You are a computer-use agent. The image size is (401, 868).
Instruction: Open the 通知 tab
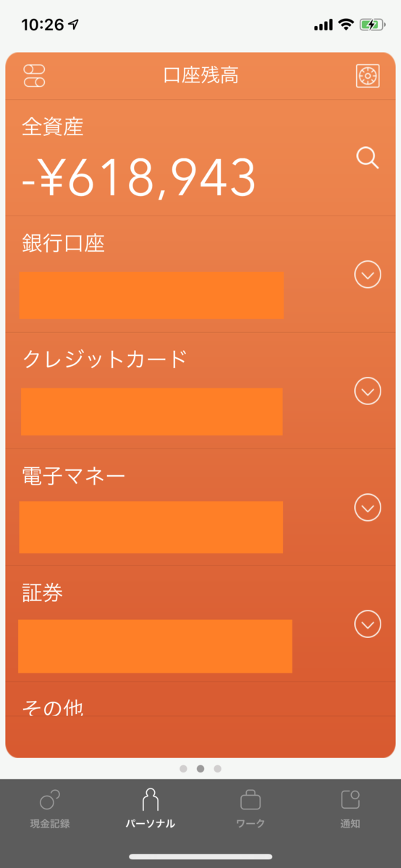(x=350, y=809)
